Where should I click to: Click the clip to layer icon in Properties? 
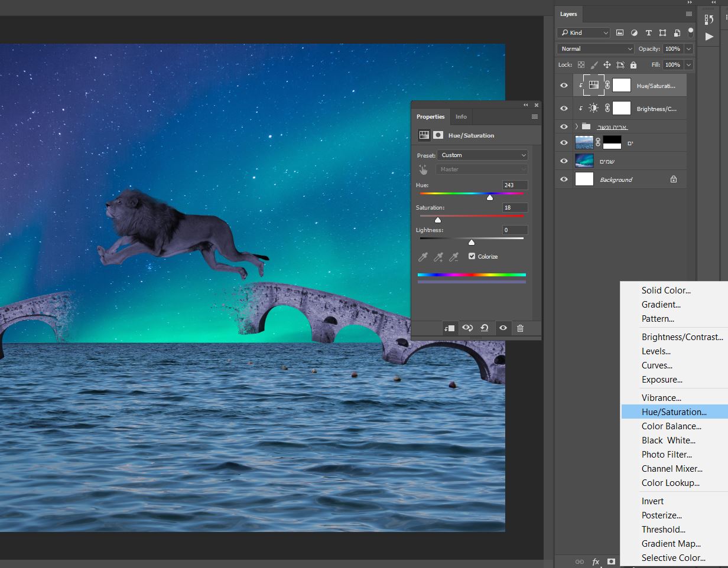click(450, 328)
